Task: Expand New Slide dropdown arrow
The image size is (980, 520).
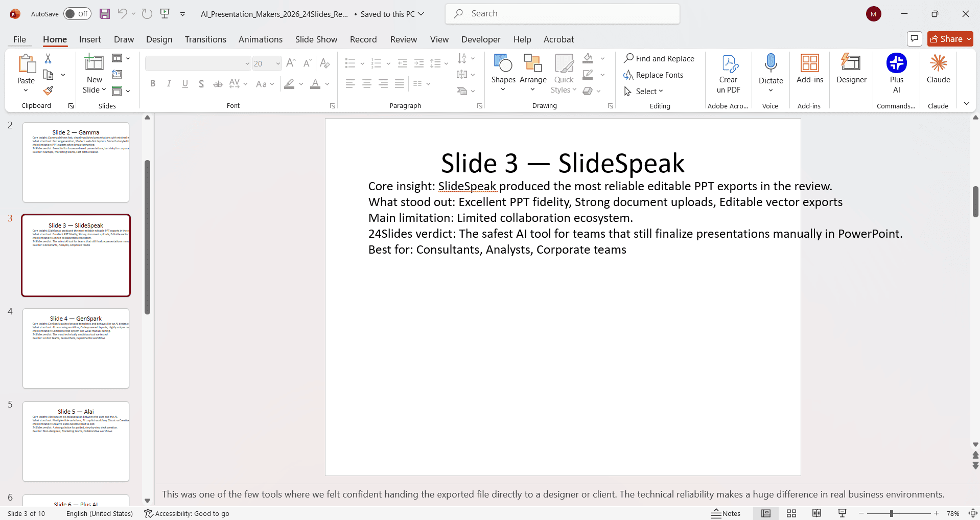Action: [104, 89]
